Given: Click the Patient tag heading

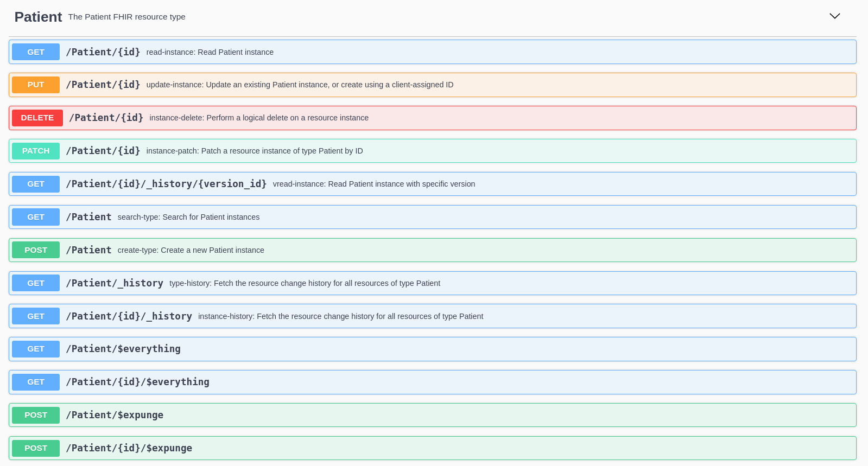Looking at the screenshot, I should [x=38, y=17].
